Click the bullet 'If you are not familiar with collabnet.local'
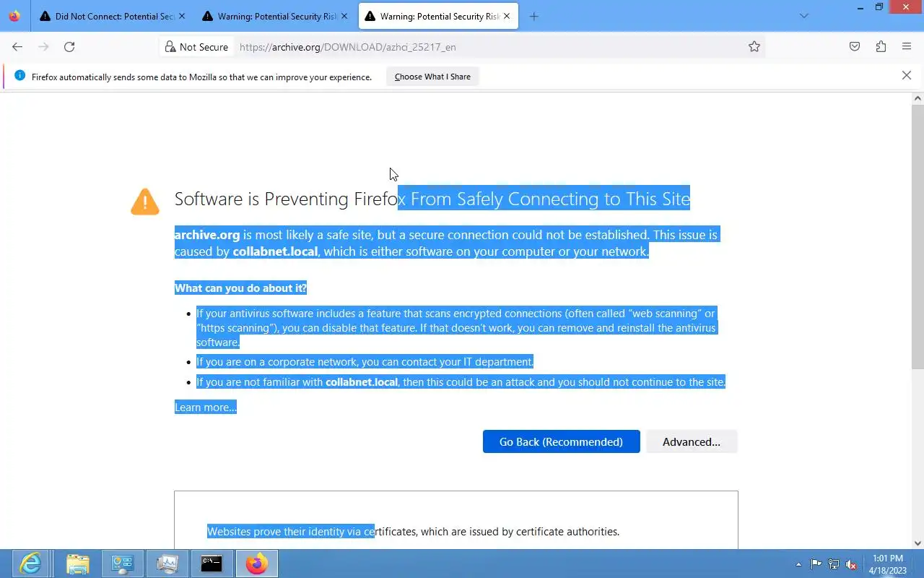Viewport: 924px width, 578px height. (x=461, y=381)
